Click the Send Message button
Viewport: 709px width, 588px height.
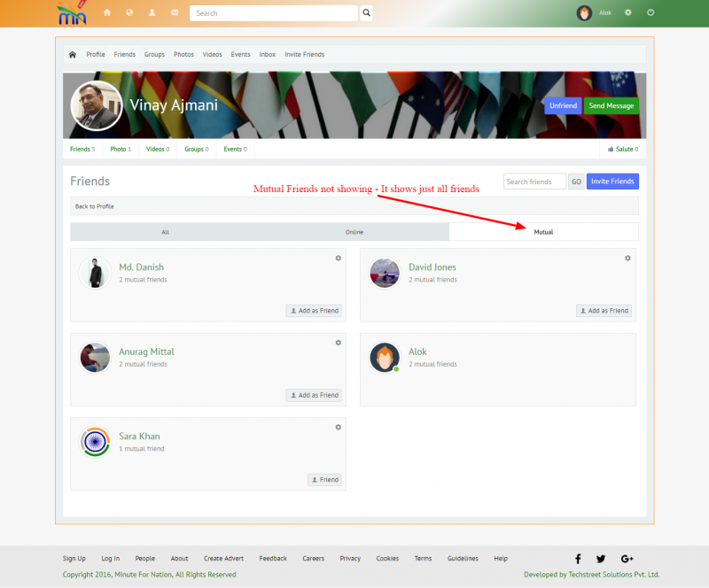pyautogui.click(x=612, y=105)
